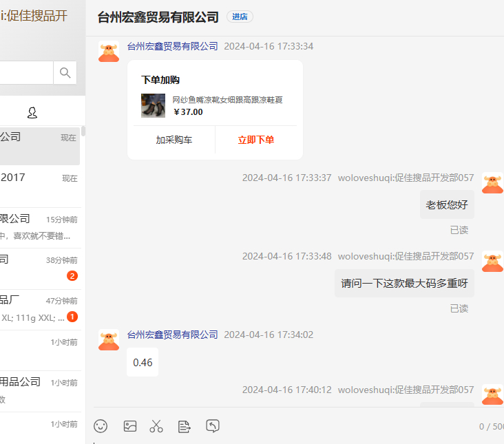
Task: Click 进店 button to visit store
Action: [240, 17]
